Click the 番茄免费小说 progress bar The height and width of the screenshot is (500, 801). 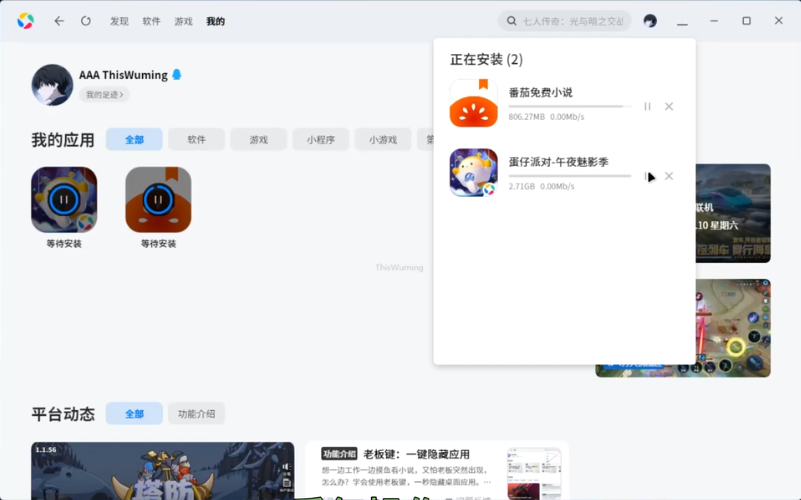click(x=570, y=106)
